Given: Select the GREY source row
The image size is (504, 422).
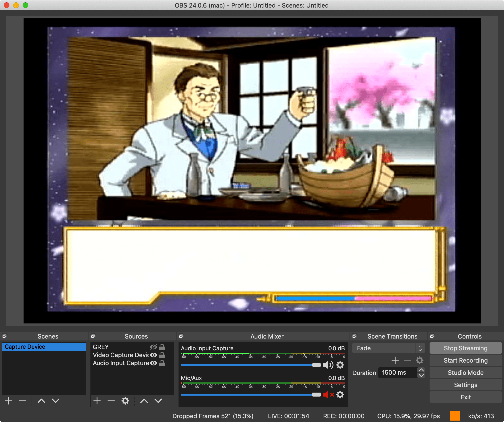Looking at the screenshot, I should [x=132, y=347].
